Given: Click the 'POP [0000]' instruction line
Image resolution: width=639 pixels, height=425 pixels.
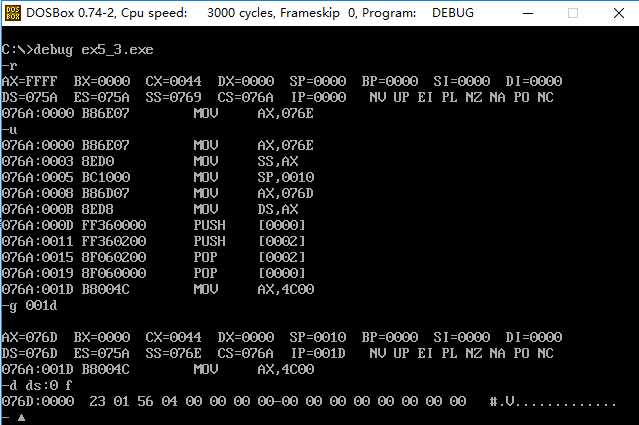Looking at the screenshot, I should pos(154,273).
